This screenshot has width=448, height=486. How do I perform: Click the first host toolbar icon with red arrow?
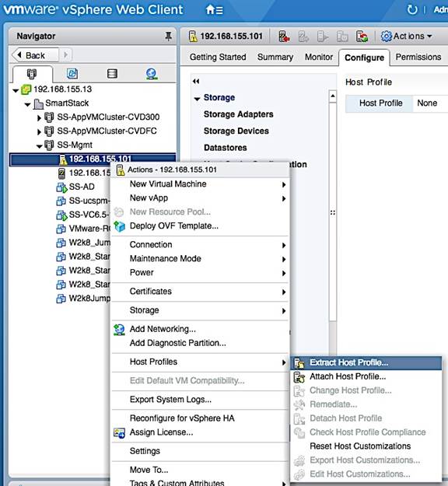(284, 37)
